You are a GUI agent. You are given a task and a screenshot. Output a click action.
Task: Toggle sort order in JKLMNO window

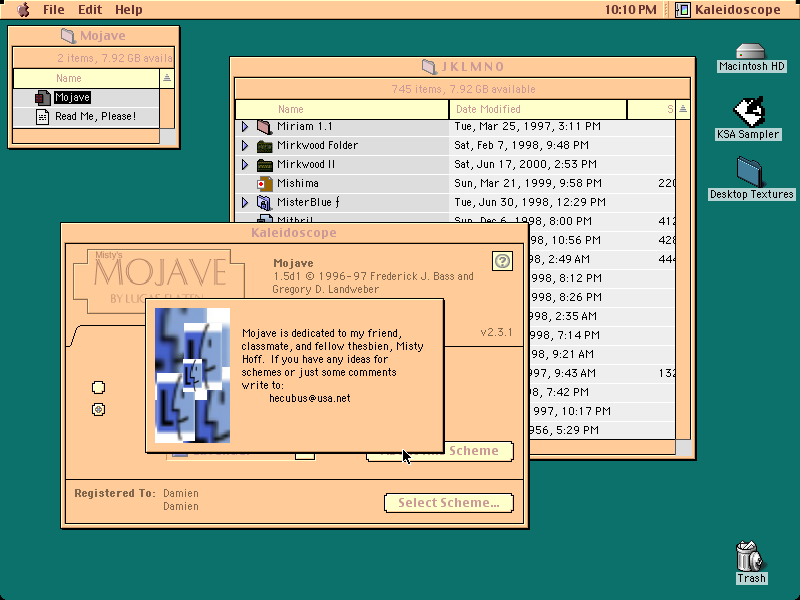tap(683, 109)
